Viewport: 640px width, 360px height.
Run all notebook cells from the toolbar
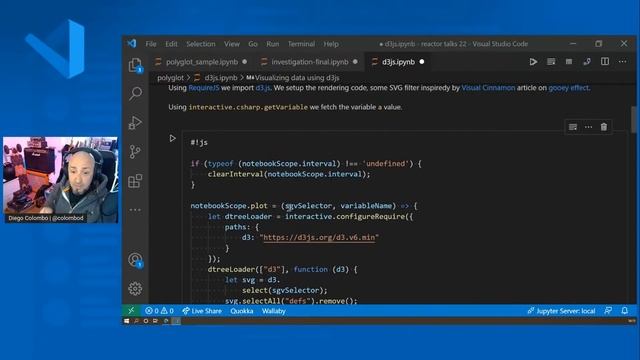coord(533,62)
